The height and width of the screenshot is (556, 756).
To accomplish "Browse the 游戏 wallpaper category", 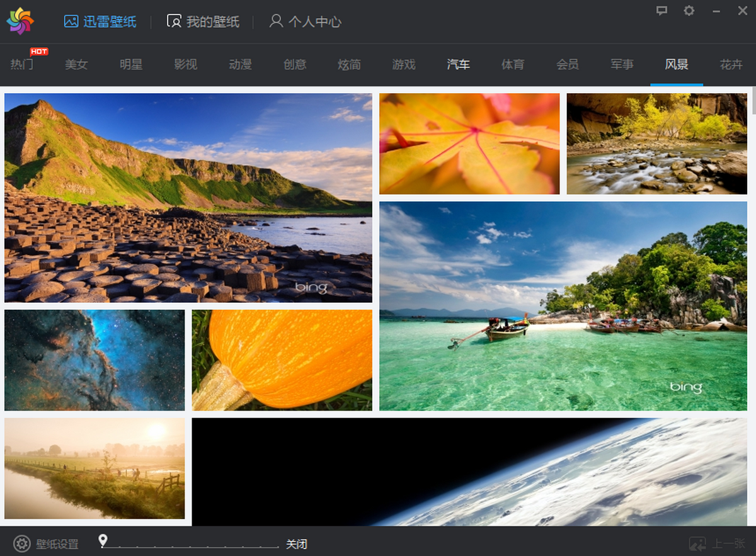I will click(x=404, y=64).
